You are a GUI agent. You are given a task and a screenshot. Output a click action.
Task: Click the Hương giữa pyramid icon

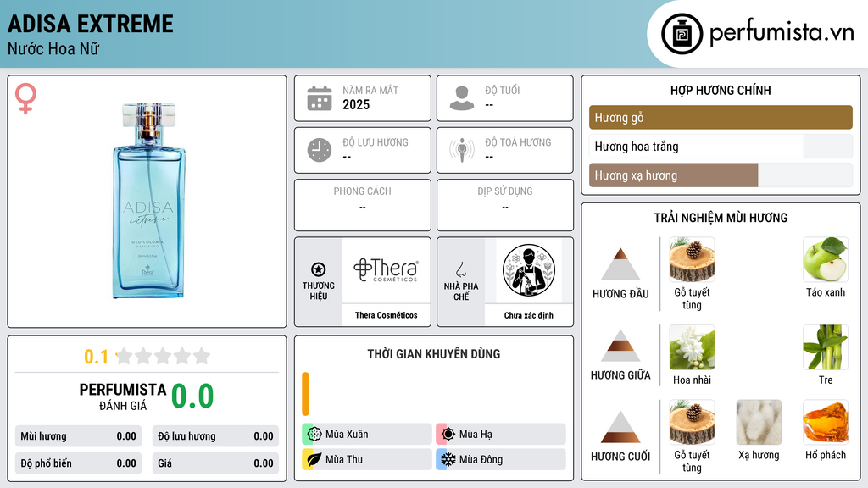pos(620,346)
